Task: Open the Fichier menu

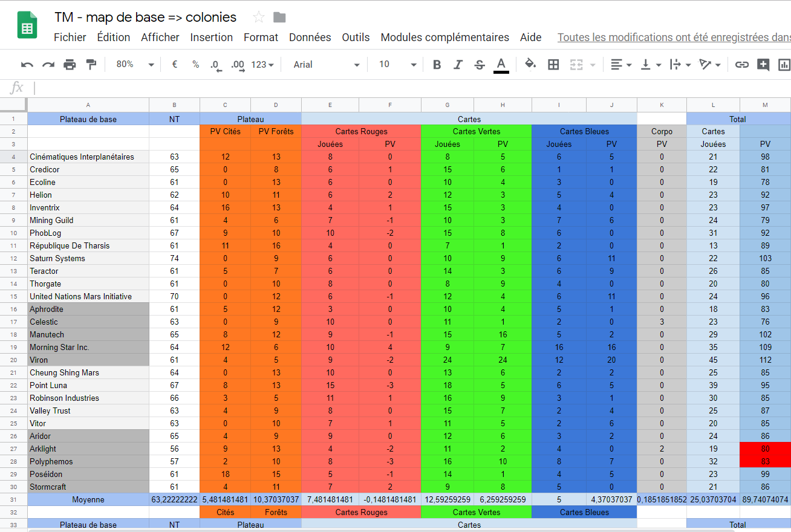Action: click(70, 37)
